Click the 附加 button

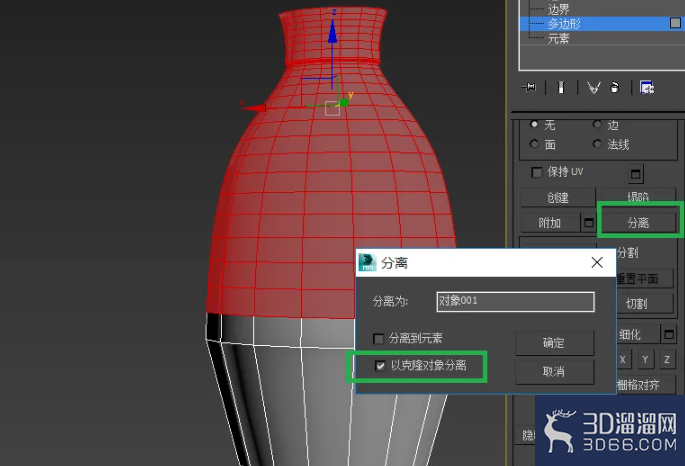[x=550, y=223]
